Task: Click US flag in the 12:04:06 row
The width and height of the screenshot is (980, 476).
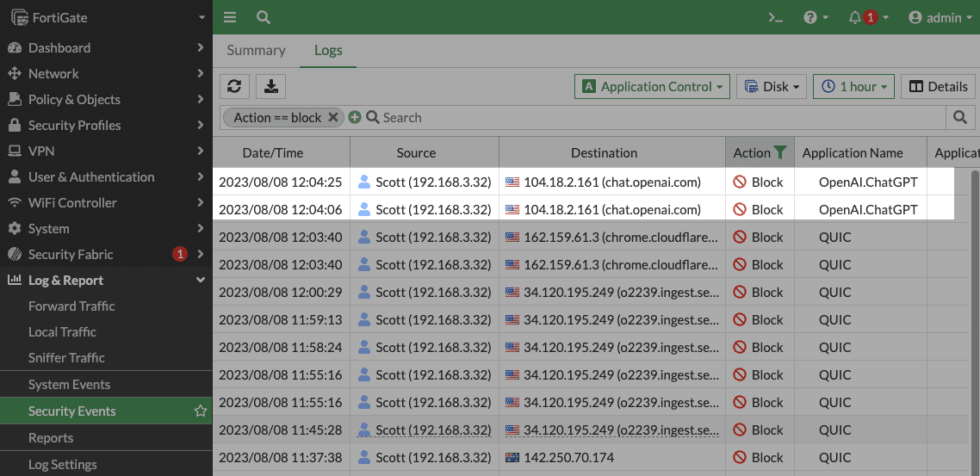Action: tap(512, 209)
